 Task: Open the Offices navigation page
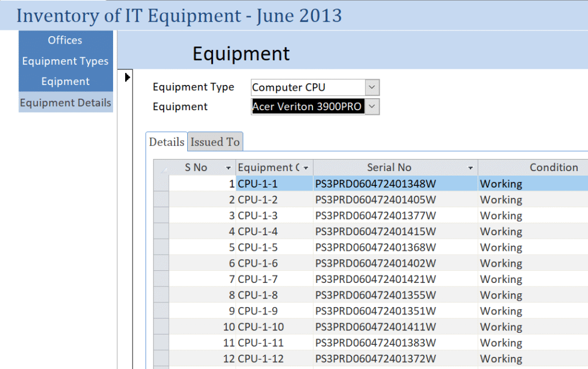coord(65,40)
